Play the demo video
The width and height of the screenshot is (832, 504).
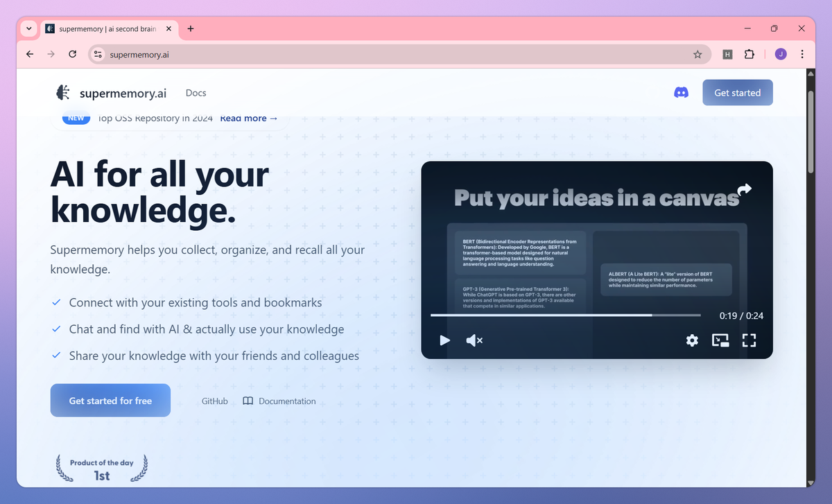click(x=444, y=340)
